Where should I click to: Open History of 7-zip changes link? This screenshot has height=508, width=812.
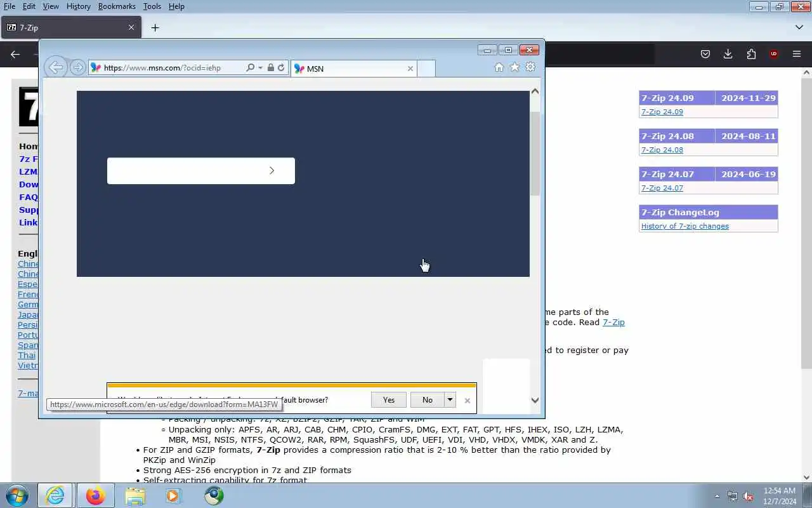(x=684, y=226)
